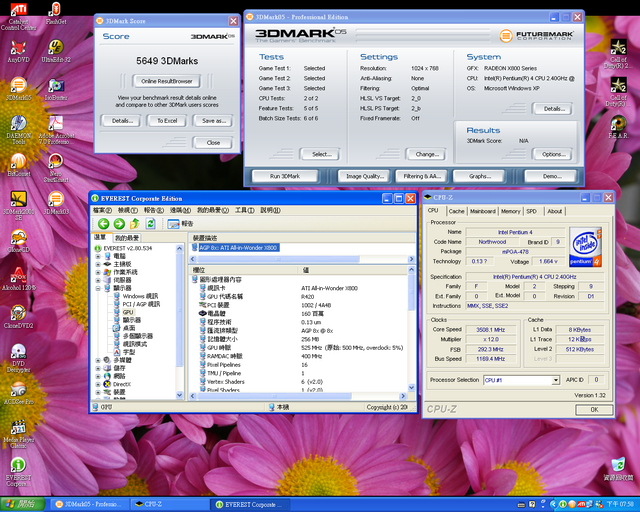640x512 pixels.
Task: Select the Windows 視訊 tree item in EVEREST
Action: [x=140, y=296]
